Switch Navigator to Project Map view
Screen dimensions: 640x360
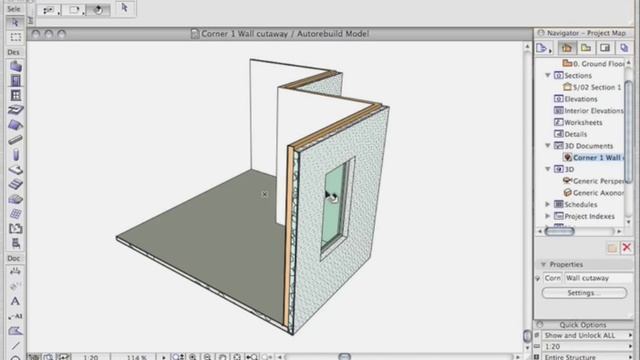pyautogui.click(x=567, y=48)
